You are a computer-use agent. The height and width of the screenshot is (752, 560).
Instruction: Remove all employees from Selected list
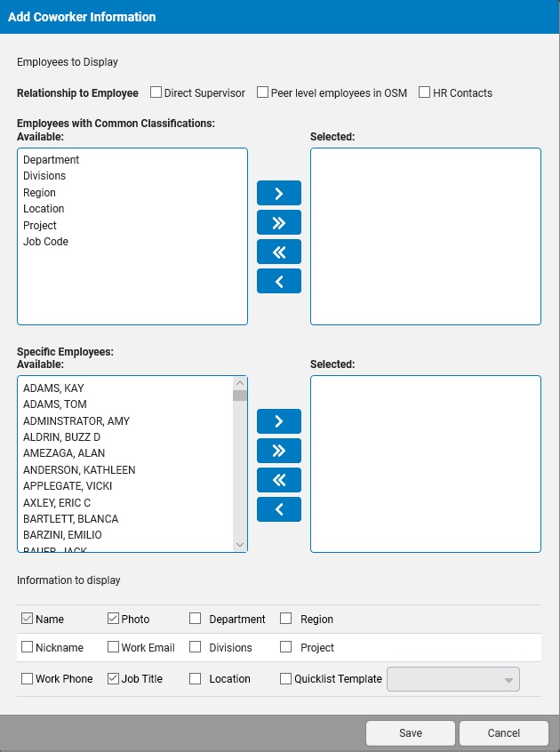(279, 480)
